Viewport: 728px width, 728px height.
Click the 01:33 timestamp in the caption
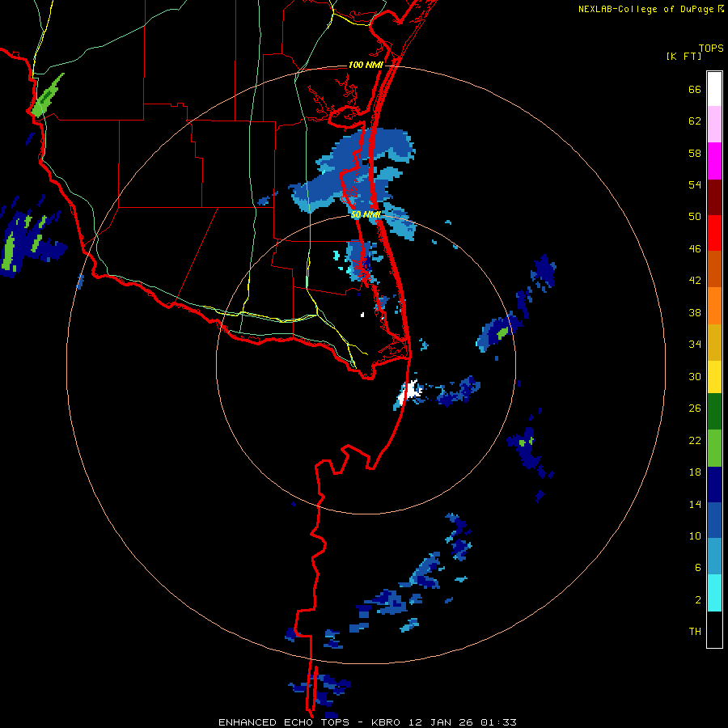click(498, 722)
